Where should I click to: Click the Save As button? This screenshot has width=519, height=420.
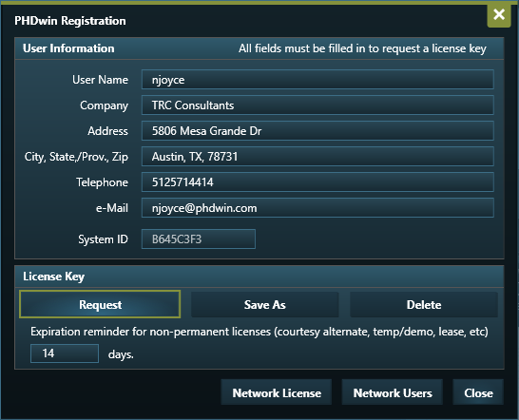click(x=265, y=304)
